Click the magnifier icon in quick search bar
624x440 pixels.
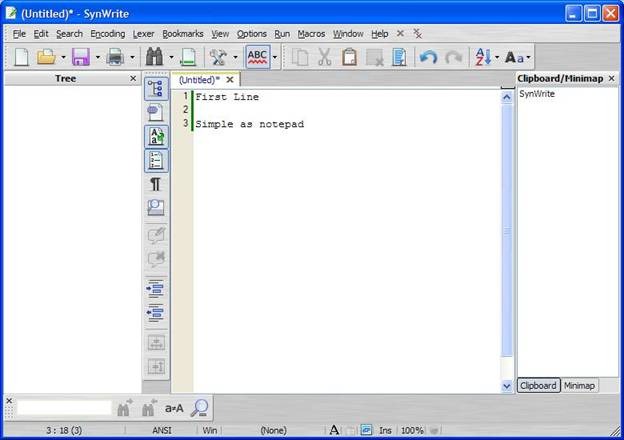pos(199,408)
